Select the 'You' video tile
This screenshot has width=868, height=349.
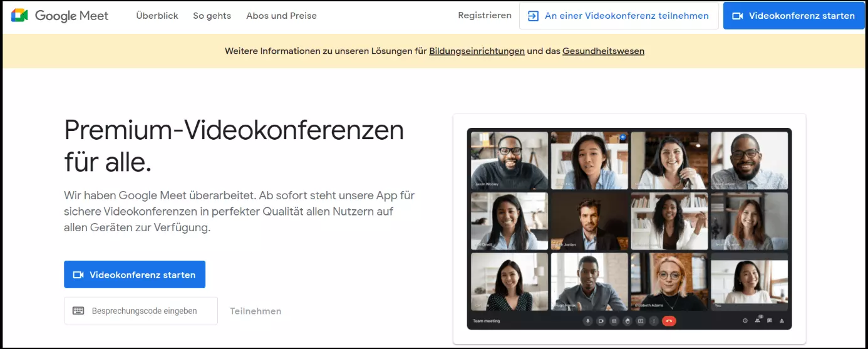tap(749, 282)
